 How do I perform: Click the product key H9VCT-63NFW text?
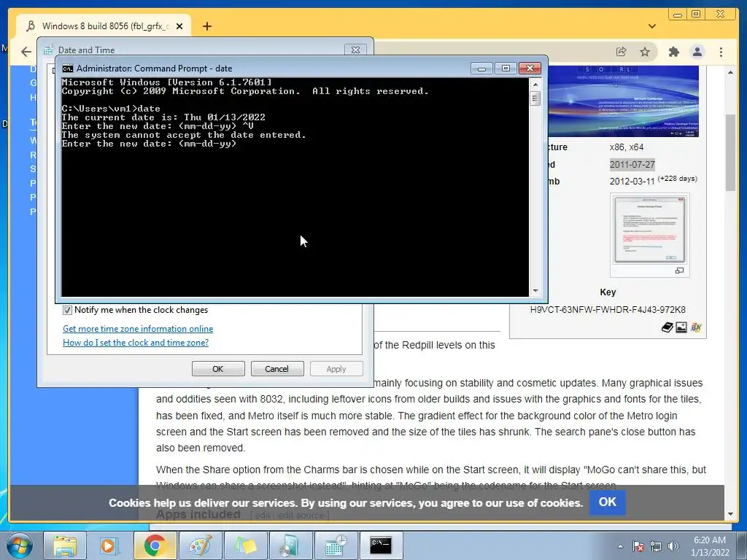[608, 309]
